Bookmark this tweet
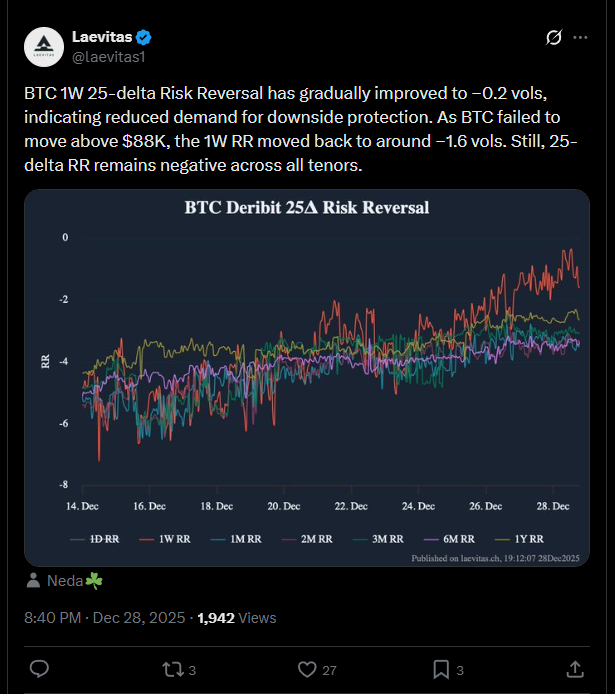 point(441,667)
